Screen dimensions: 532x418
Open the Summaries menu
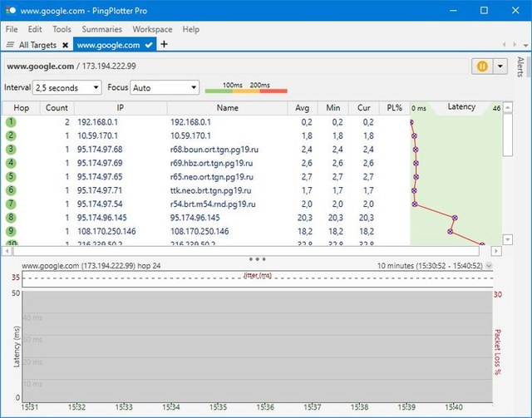click(102, 29)
